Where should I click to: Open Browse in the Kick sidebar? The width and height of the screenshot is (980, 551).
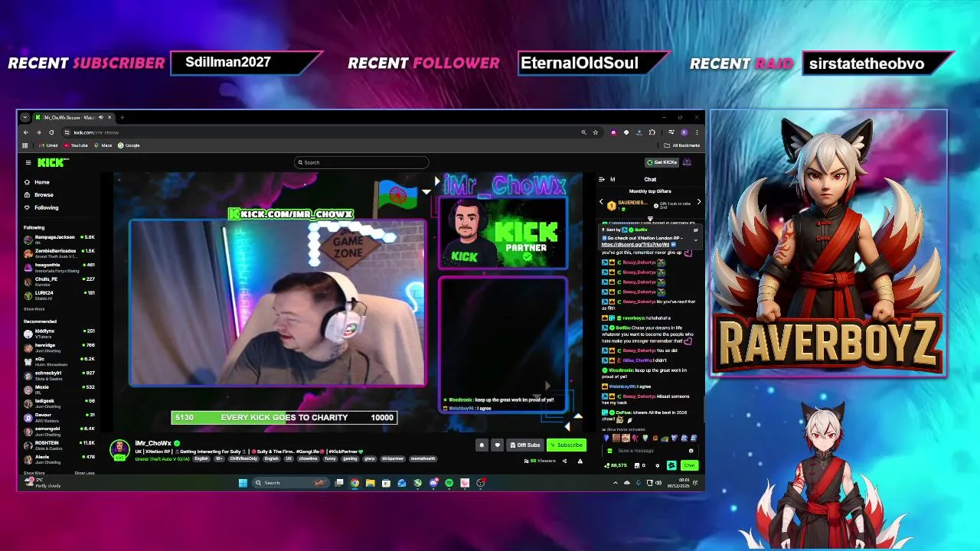tap(38, 194)
